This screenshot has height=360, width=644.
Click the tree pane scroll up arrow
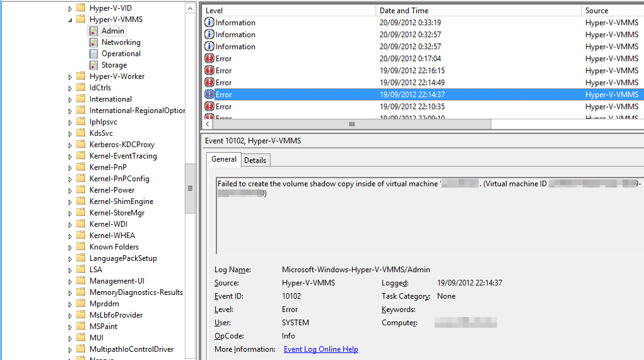tap(190, 8)
